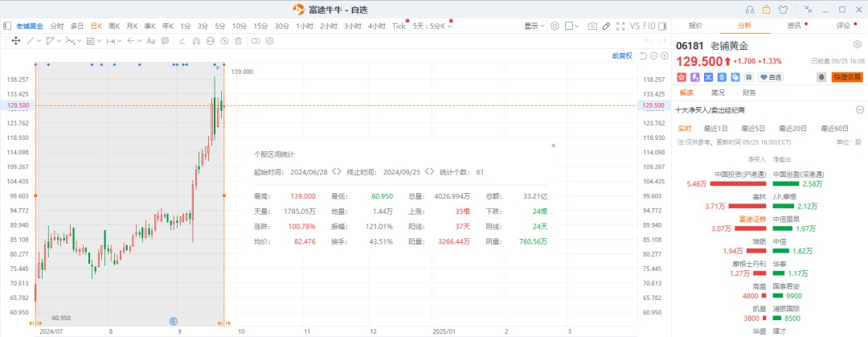Take a chart screenshot with camera icon
This screenshot has width=868, height=337.
coord(592,26)
